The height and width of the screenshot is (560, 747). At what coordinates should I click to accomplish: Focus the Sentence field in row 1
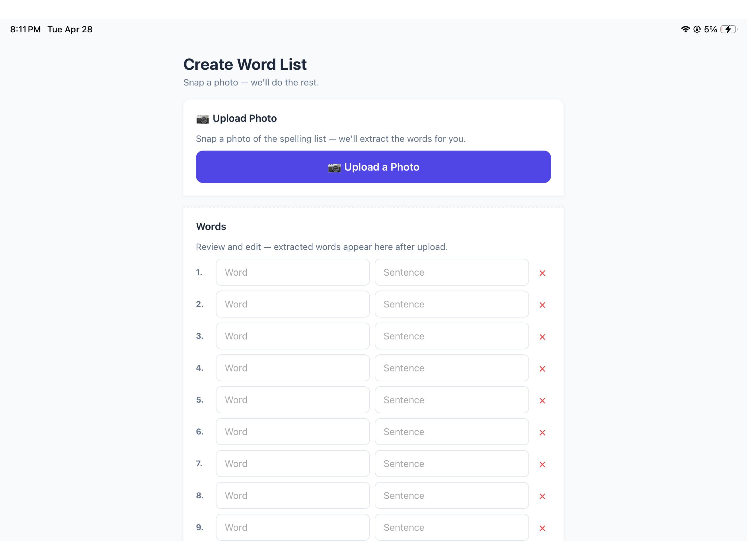pos(451,272)
